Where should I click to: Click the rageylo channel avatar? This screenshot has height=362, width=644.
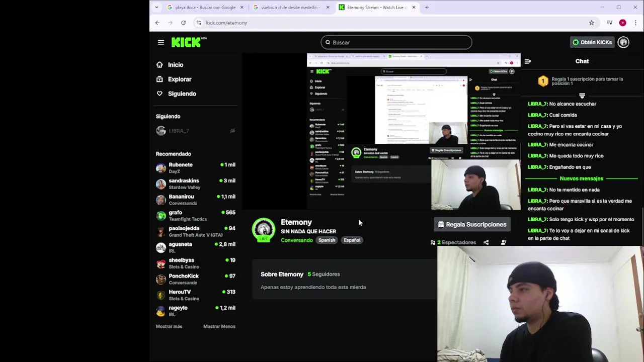click(161, 311)
